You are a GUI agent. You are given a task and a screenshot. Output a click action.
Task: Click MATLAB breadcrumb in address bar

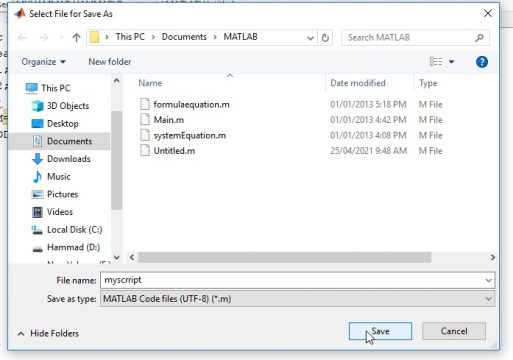pyautogui.click(x=240, y=37)
